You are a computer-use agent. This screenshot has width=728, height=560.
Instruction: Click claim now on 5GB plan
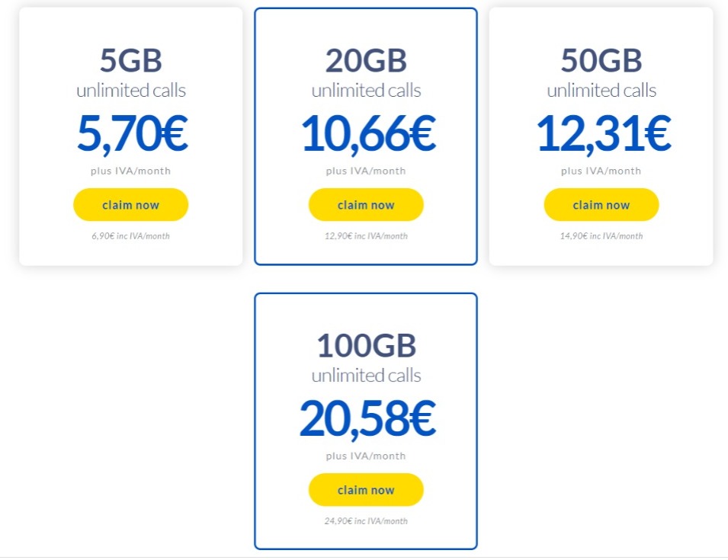[130, 205]
